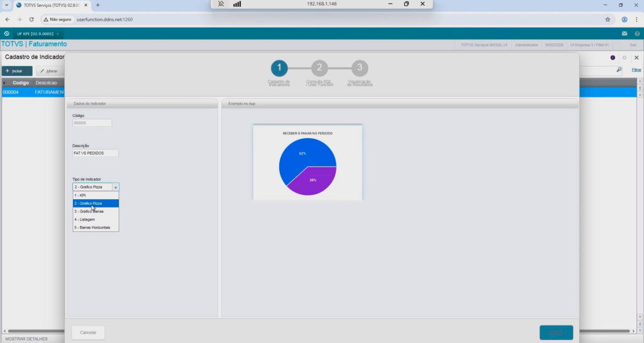Click the gear settings icon
Image resolution: width=644 pixels, height=343 pixels.
coord(624,57)
